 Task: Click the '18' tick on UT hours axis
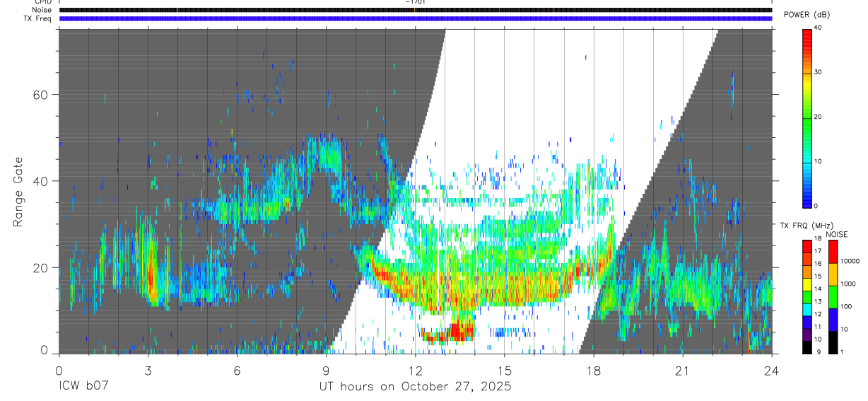point(593,371)
